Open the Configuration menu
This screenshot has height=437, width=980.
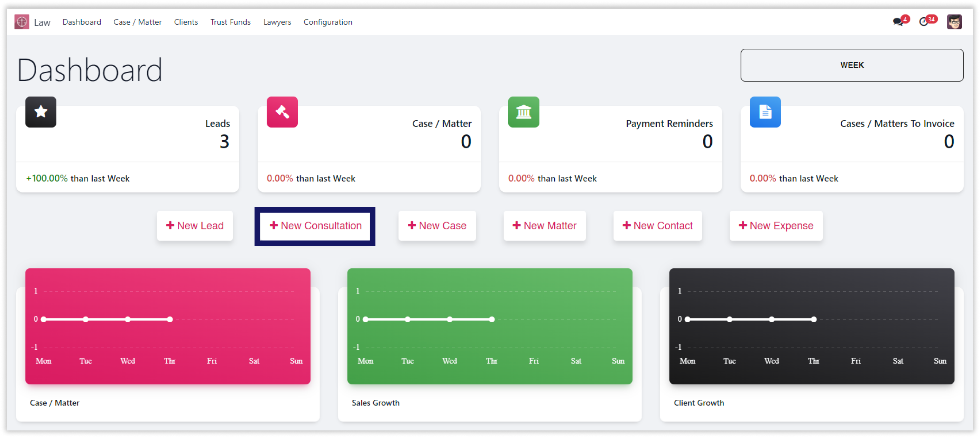point(328,22)
